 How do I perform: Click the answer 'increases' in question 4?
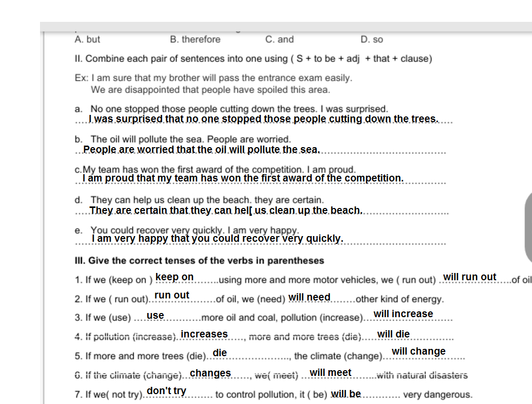(x=204, y=334)
